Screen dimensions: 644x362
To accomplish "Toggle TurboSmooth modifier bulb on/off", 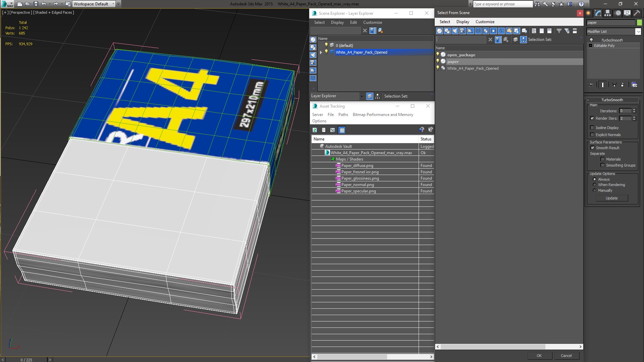I will (x=591, y=40).
